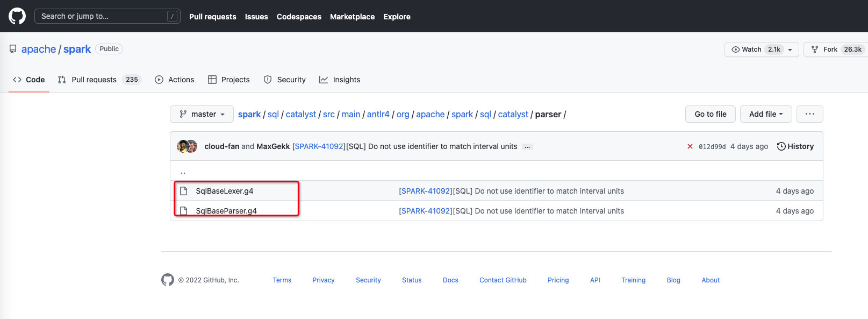Click the Search or jump to field
The height and width of the screenshot is (319, 868).
click(107, 16)
